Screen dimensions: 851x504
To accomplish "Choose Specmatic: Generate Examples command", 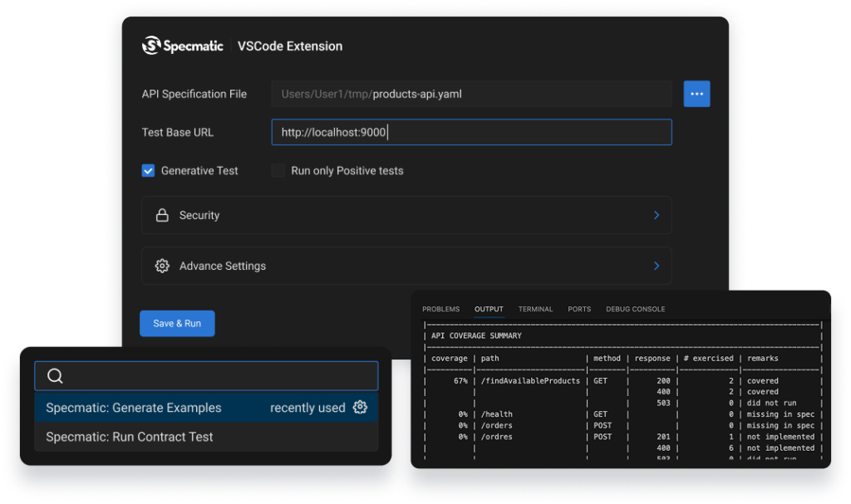I will click(x=206, y=408).
